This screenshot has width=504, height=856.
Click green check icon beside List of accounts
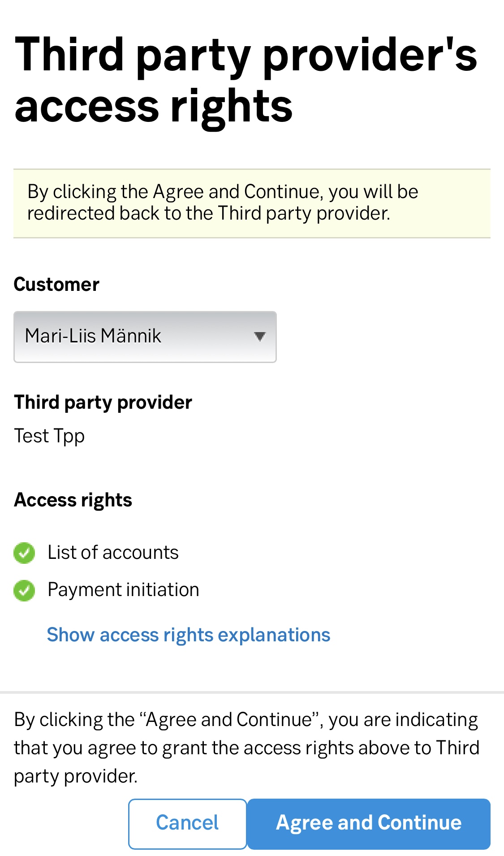24,553
